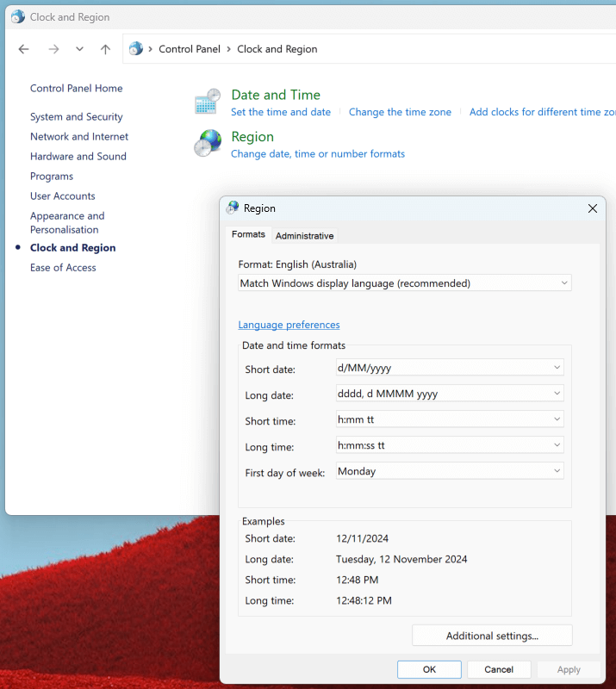
Task: Click the Control Panel icon in address bar
Action: (136, 49)
